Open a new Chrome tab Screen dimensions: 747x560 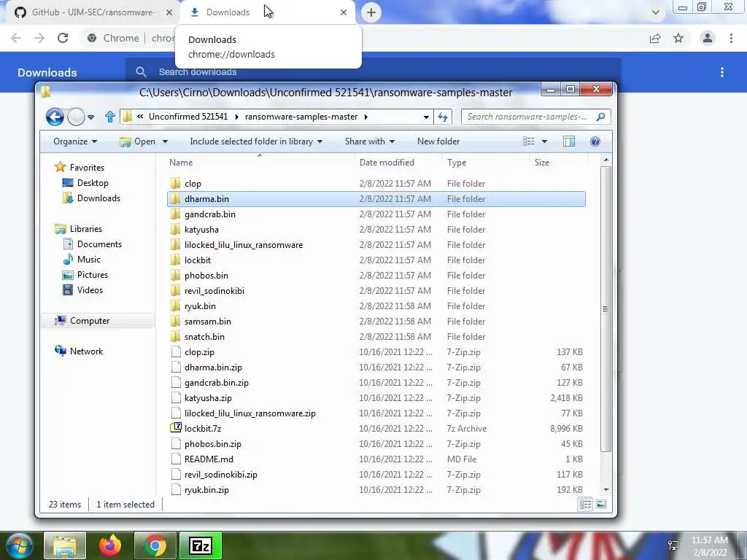tap(371, 12)
